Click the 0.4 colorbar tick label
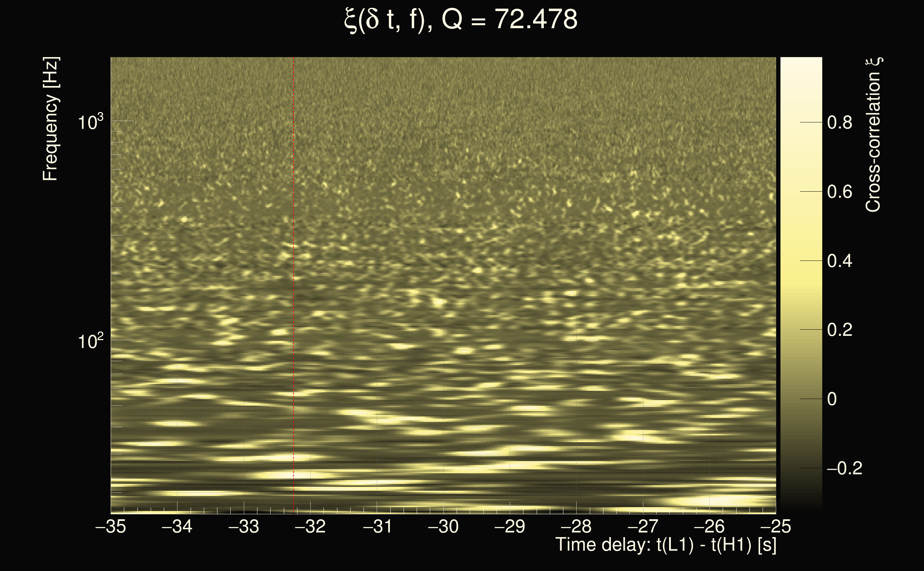924x571 pixels. (840, 261)
